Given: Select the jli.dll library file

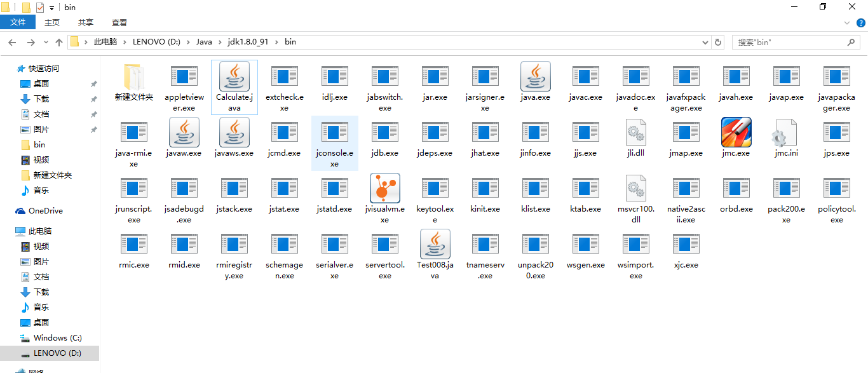Looking at the screenshot, I should click(636, 138).
